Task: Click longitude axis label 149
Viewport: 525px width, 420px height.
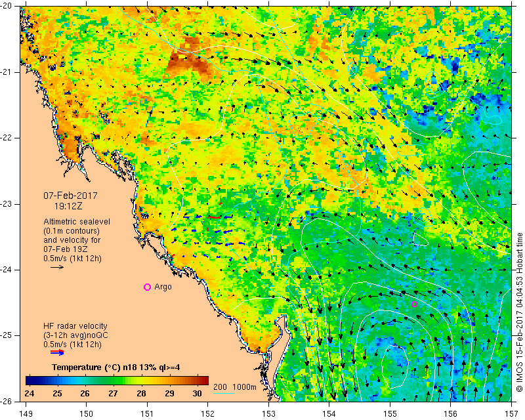Action: point(26,413)
